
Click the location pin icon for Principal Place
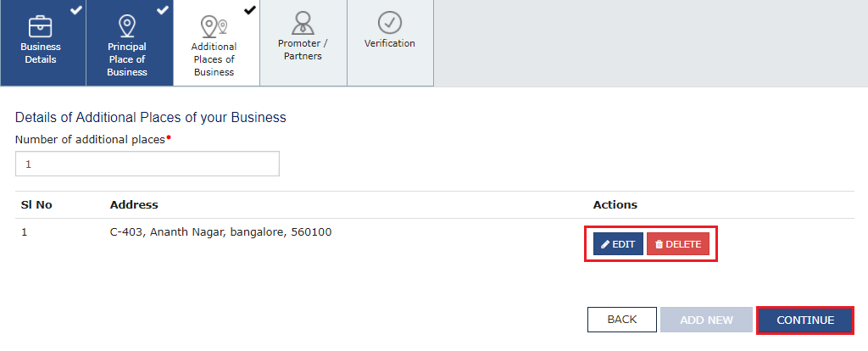pos(127,25)
